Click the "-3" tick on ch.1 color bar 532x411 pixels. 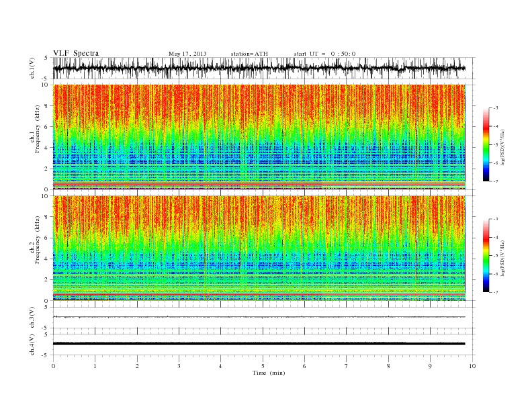tap(496, 108)
